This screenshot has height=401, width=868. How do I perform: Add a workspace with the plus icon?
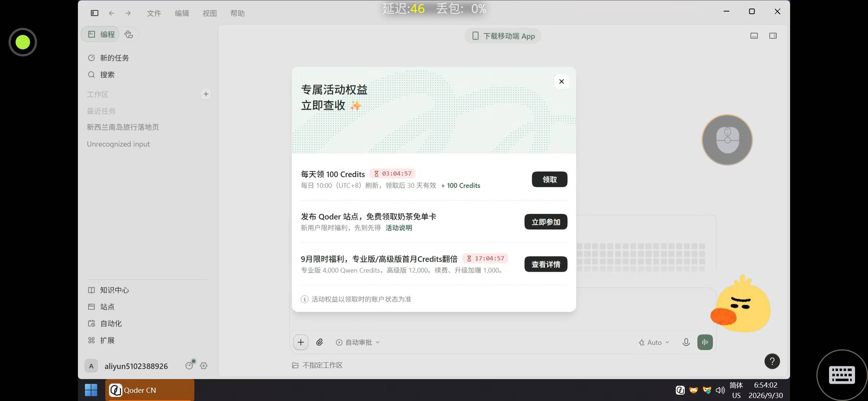[206, 94]
